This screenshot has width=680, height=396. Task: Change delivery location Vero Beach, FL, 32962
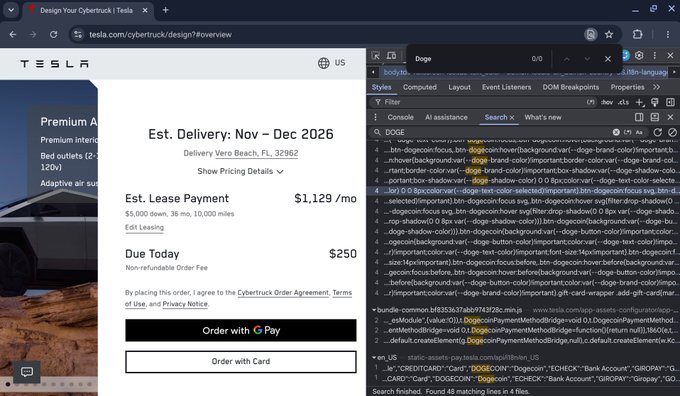(256, 153)
